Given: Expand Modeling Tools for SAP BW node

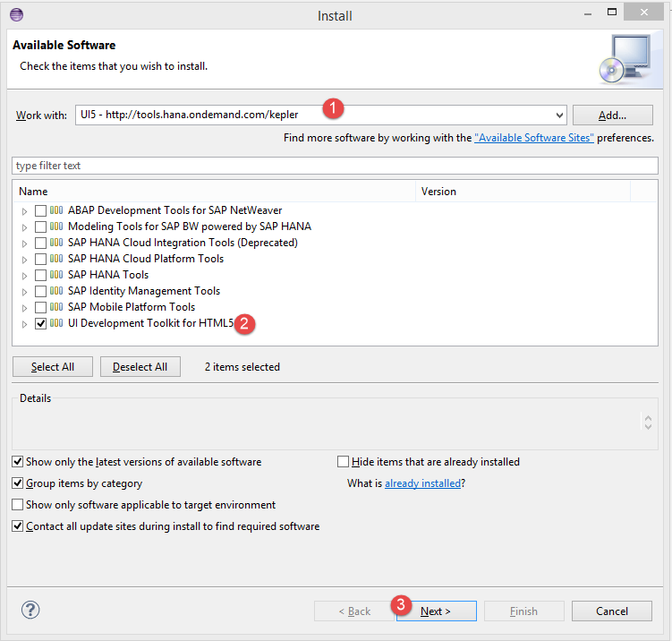Looking at the screenshot, I should [24, 227].
